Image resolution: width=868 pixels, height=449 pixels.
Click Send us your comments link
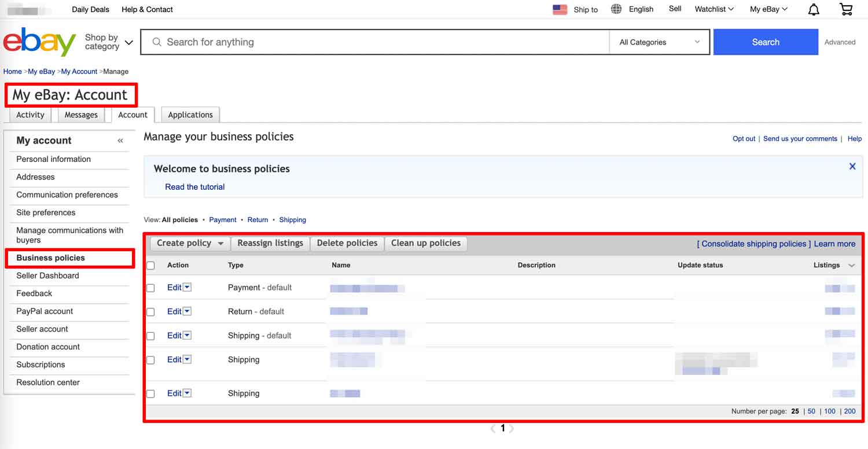[800, 139]
